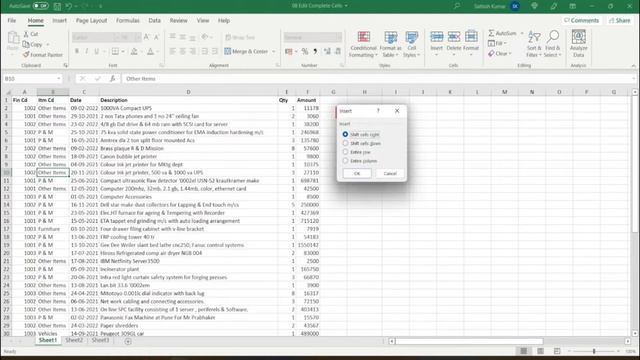
Task: Click the formula bar showing Other Items
Action: tap(378, 78)
